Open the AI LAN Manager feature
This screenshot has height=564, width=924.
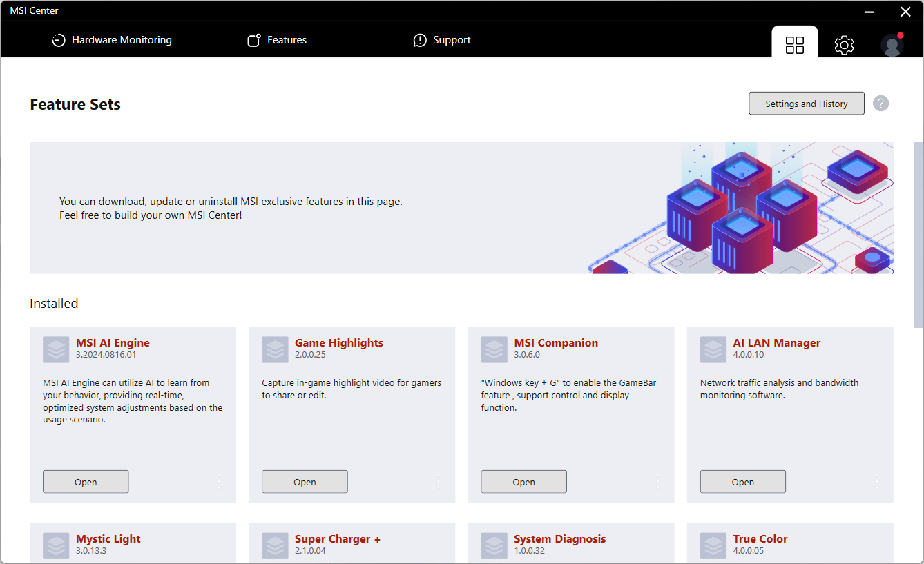(x=743, y=482)
